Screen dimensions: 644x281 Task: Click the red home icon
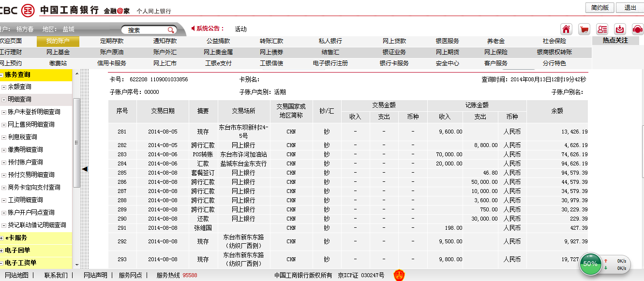pyautogui.click(x=566, y=29)
